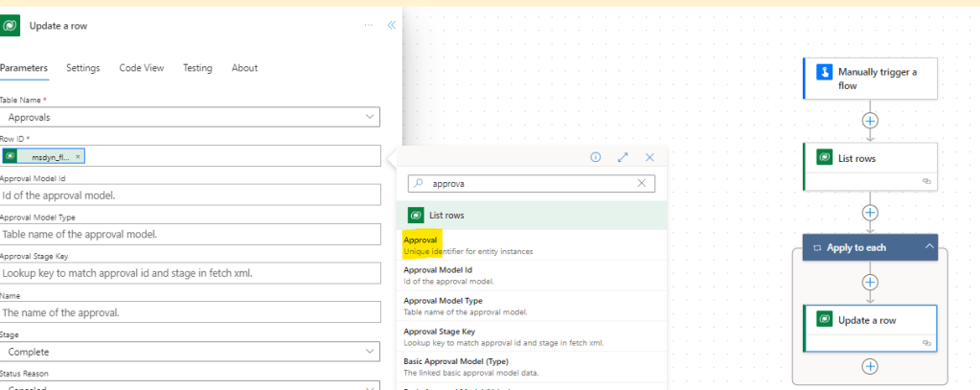Select the Approval dynamic content item
980x390 pixels.
(x=532, y=245)
